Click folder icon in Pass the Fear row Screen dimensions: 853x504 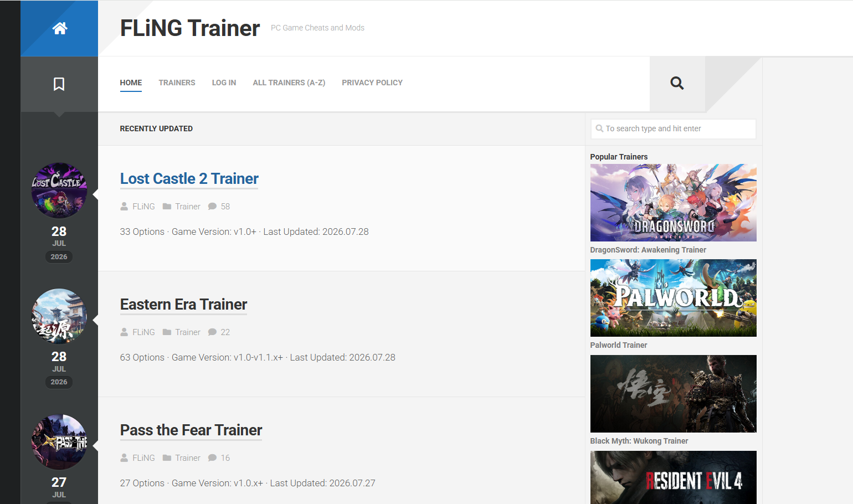tap(167, 458)
